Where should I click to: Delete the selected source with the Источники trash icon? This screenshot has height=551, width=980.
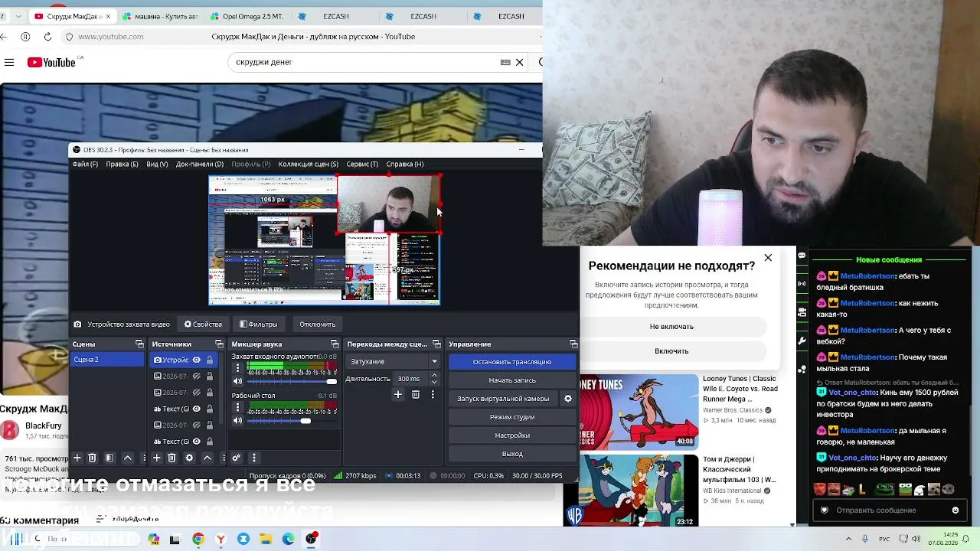(171, 458)
